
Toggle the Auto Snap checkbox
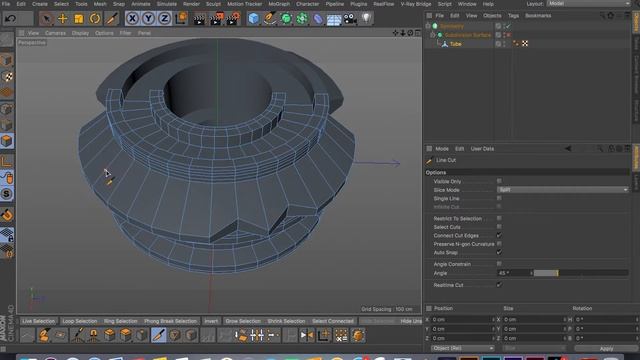coord(499,252)
